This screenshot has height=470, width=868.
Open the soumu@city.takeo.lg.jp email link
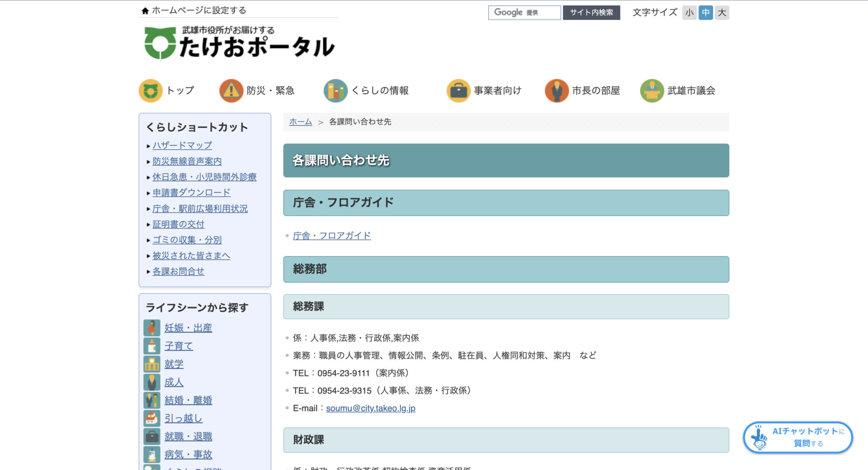pyautogui.click(x=371, y=408)
